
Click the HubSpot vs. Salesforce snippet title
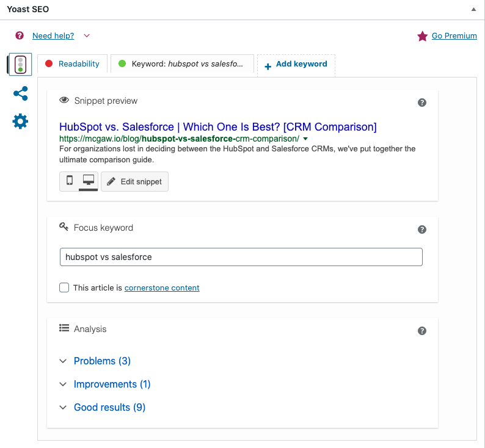(x=217, y=127)
